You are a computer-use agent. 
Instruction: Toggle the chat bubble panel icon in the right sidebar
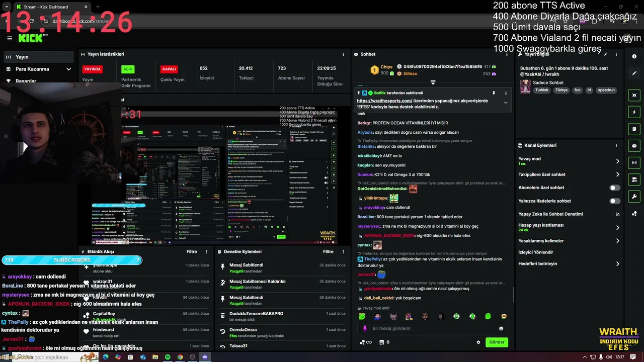pos(634,146)
